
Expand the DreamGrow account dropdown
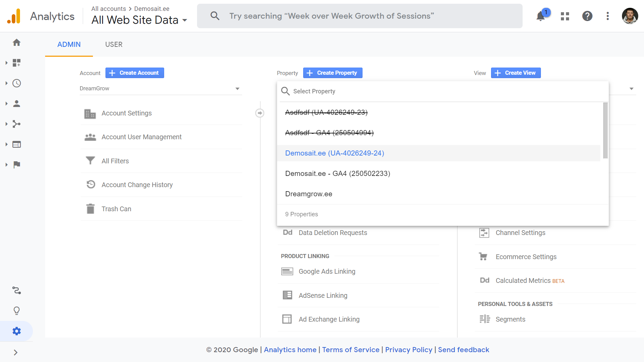coord(160,89)
